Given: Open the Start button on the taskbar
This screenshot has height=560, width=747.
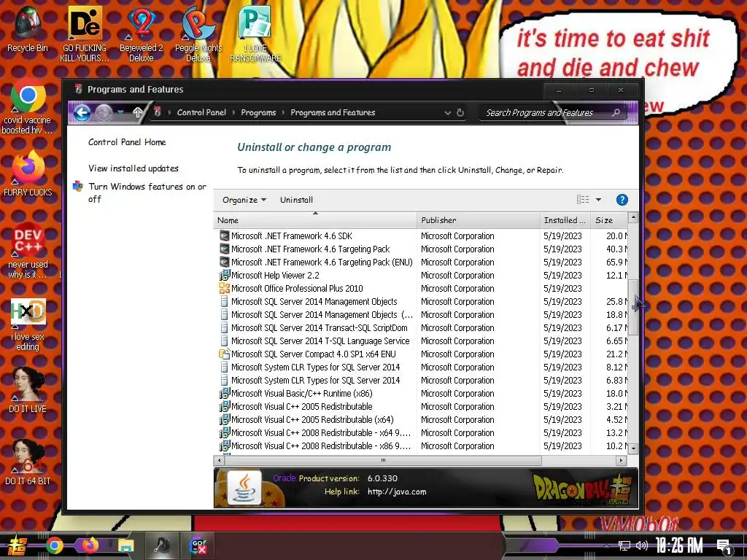Looking at the screenshot, I should coord(17,545).
